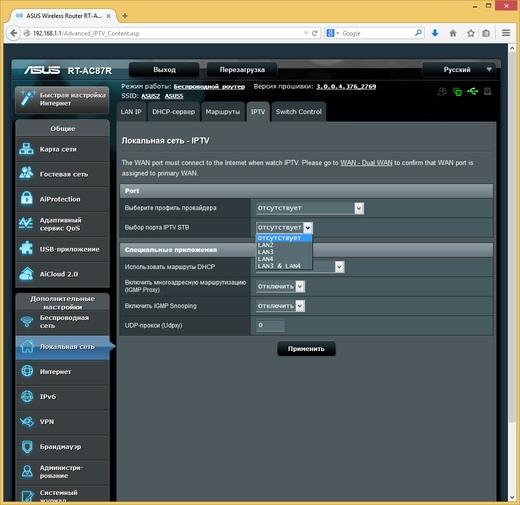
Task: Select LAN4 in port list
Action: [284, 259]
